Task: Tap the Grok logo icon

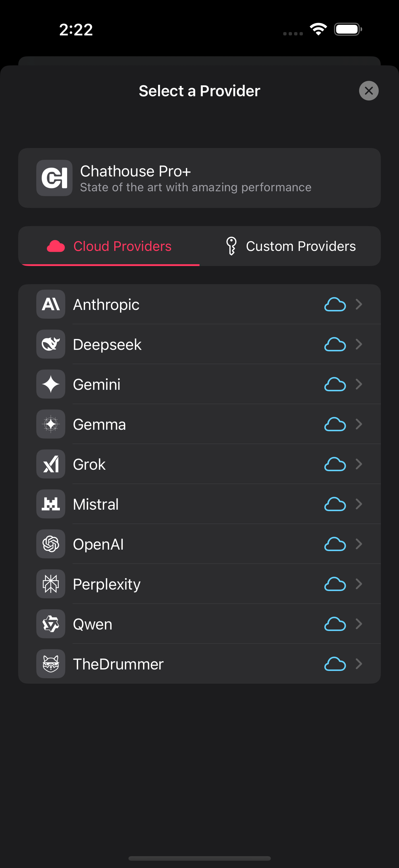Action: click(x=51, y=464)
